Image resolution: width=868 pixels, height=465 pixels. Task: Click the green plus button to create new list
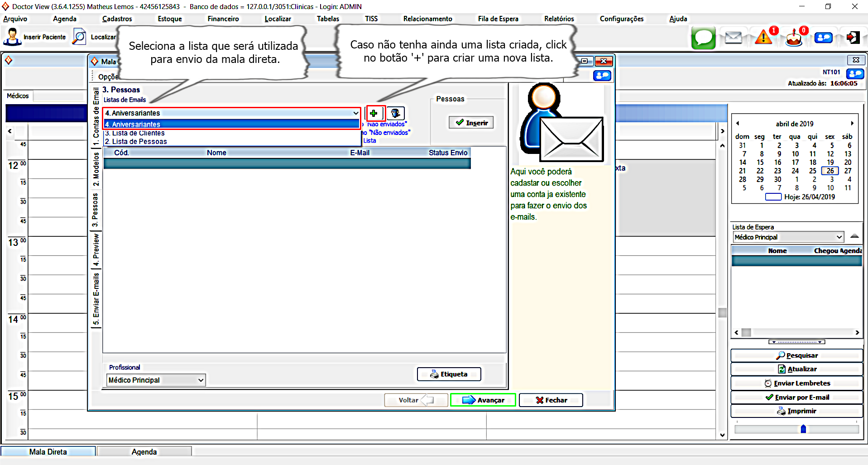pos(374,113)
